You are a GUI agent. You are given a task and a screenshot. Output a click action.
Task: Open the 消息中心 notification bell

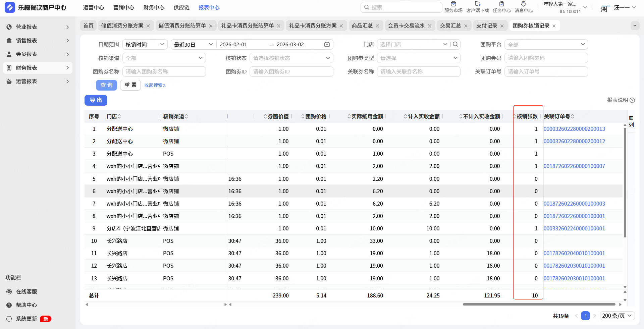coord(523,4)
